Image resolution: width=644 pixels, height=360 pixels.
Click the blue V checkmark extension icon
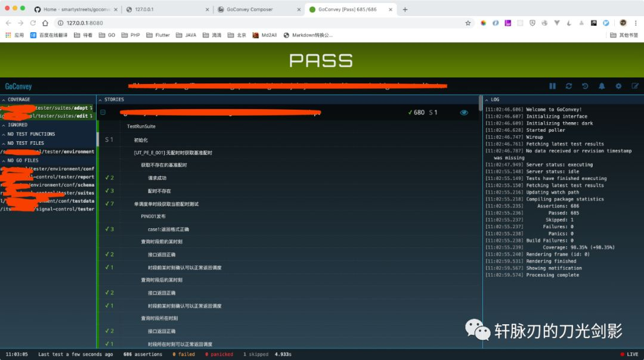click(x=606, y=23)
